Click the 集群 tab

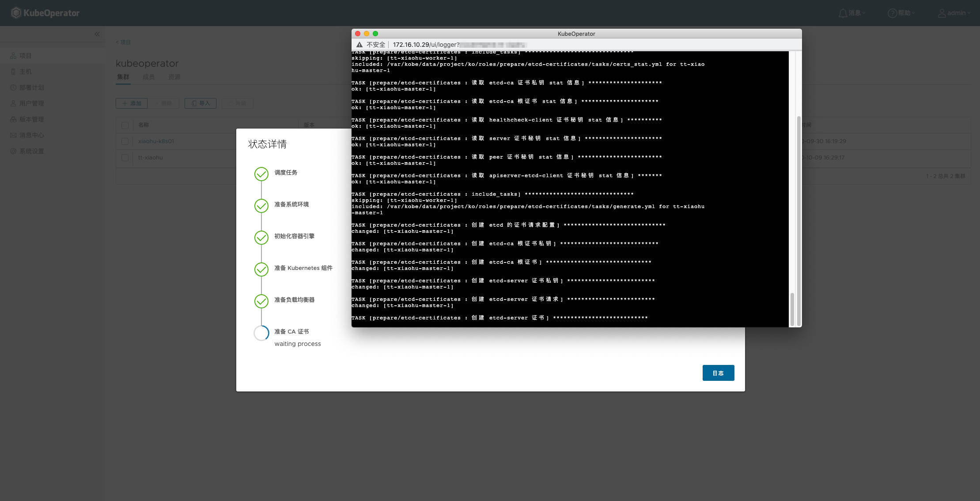click(123, 77)
